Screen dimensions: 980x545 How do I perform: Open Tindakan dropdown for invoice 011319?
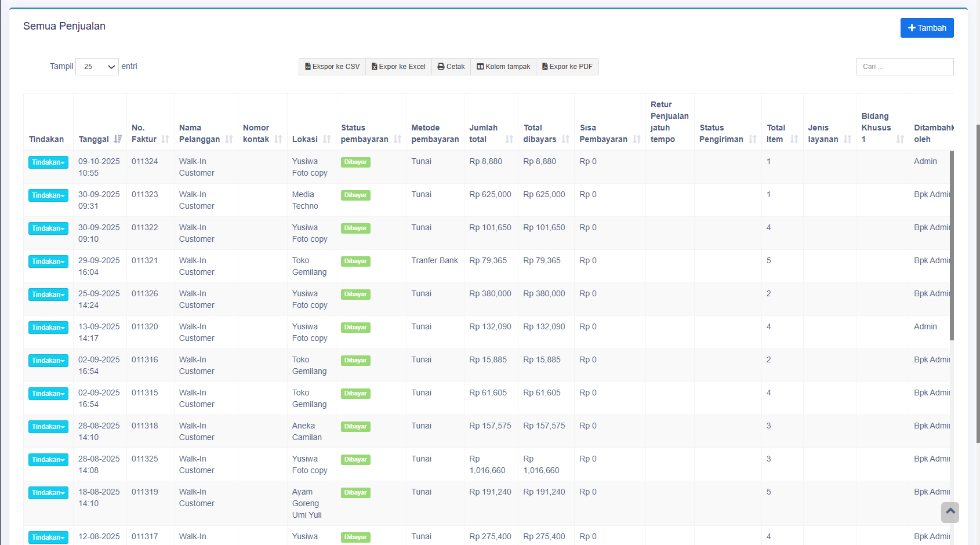(48, 493)
